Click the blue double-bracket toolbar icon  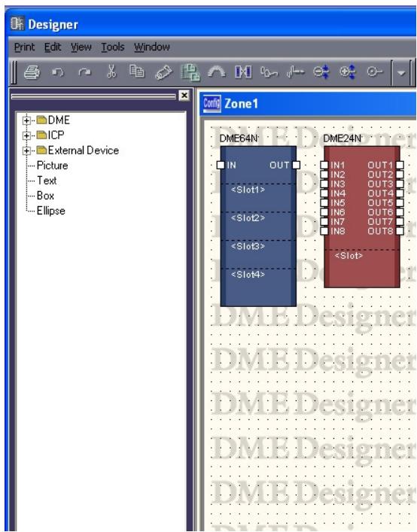[x=243, y=72]
